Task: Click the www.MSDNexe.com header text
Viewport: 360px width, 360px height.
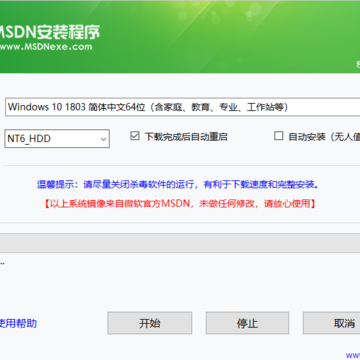Action: coord(46,47)
